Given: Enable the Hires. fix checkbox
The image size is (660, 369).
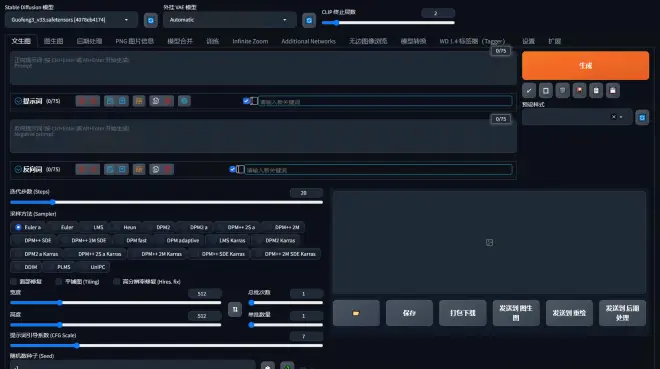Looking at the screenshot, I should click(117, 281).
